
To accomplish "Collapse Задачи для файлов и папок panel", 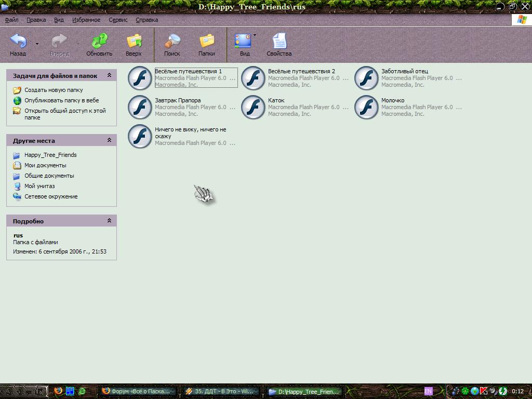I will 109,76.
